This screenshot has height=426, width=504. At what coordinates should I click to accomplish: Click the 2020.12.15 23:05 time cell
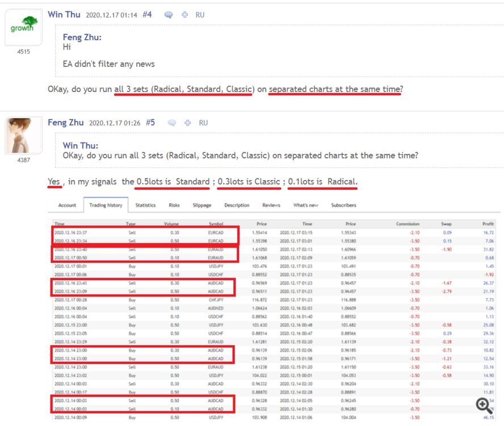tap(70, 333)
